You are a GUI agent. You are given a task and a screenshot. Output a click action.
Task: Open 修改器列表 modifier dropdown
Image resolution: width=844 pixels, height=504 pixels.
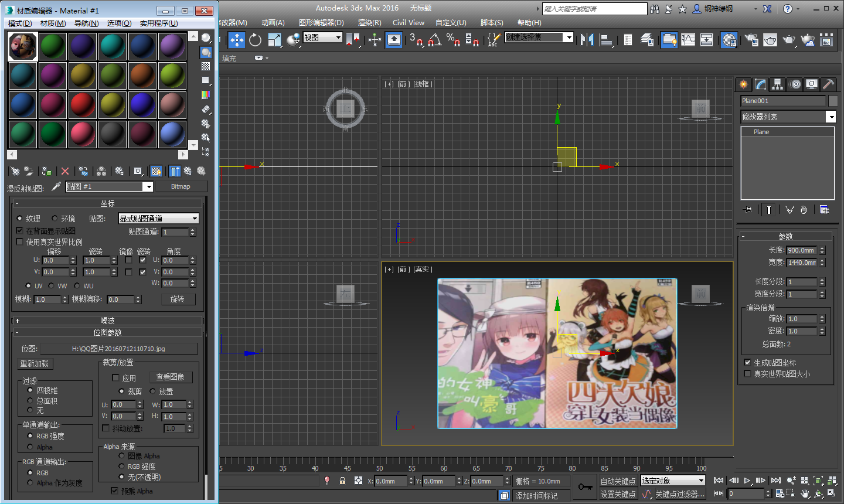click(x=788, y=117)
